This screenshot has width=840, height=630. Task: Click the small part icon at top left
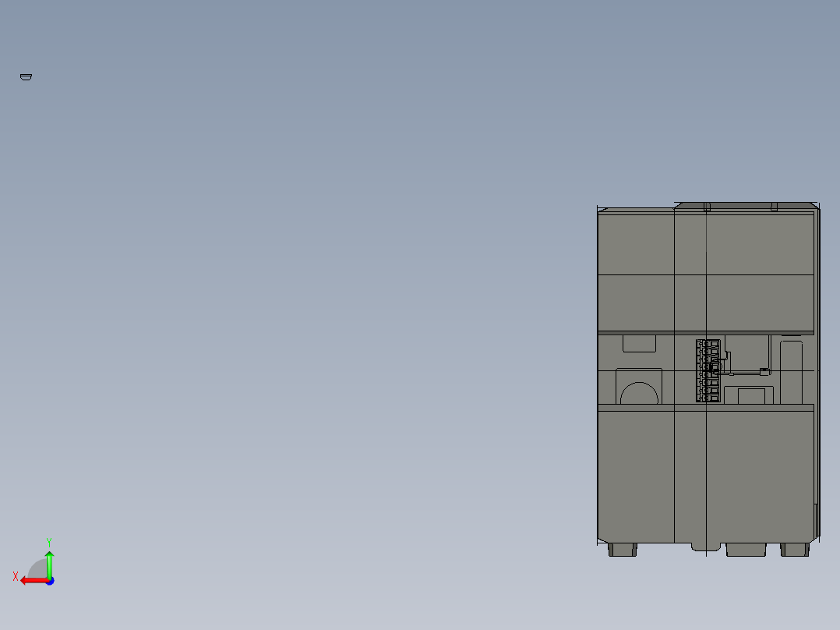coord(26,76)
